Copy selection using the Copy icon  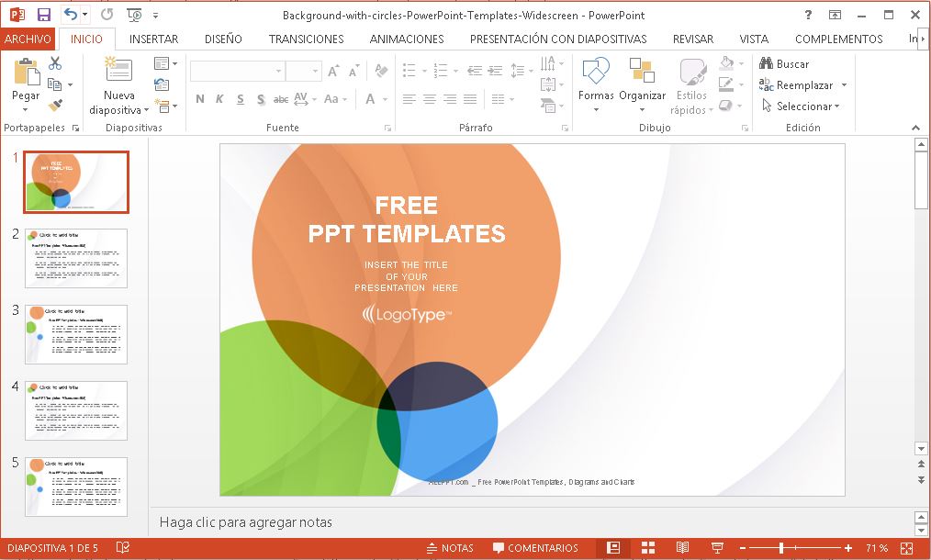coord(54,84)
